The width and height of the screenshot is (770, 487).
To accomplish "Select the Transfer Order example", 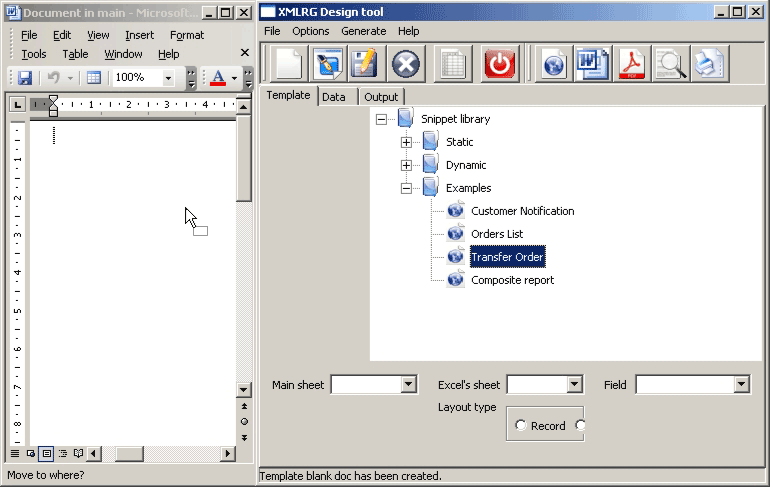I will tap(507, 257).
